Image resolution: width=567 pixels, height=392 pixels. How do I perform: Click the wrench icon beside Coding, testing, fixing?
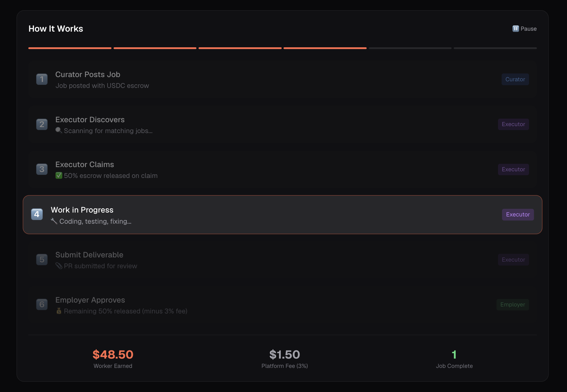pyautogui.click(x=54, y=221)
